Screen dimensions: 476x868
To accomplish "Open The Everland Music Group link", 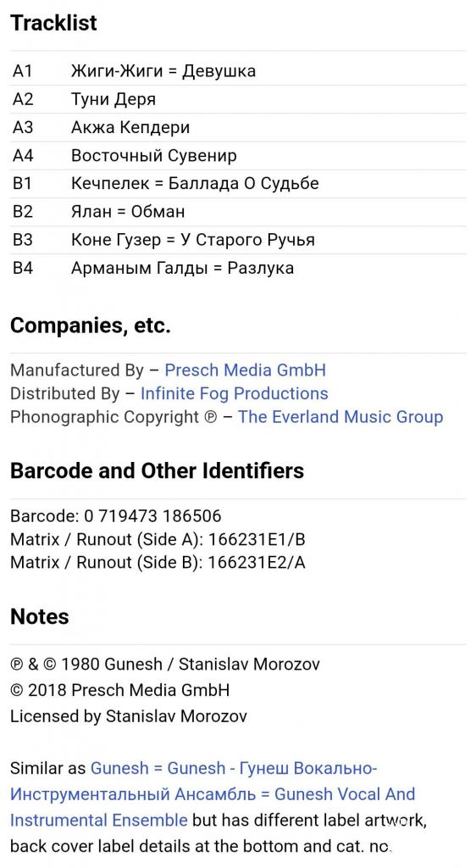I will [340, 416].
